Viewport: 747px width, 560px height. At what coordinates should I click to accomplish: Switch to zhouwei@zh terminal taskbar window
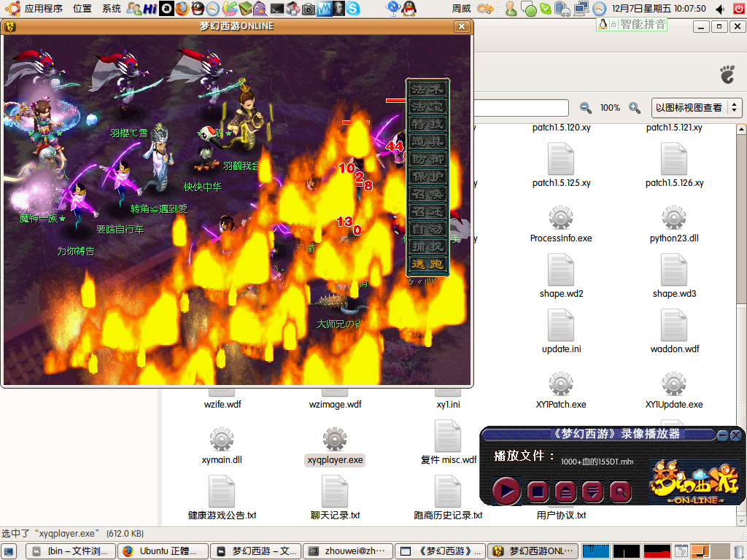(348, 551)
